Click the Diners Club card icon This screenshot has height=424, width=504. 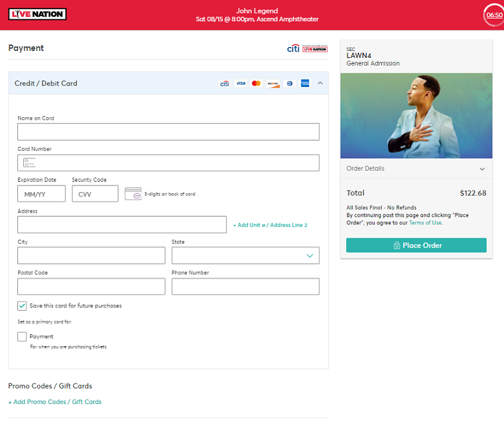pos(289,83)
